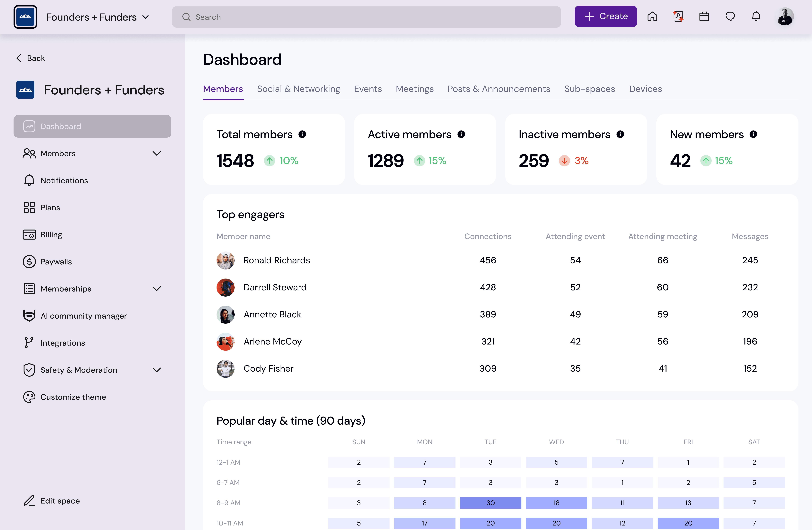Click the Tuesday 8-9 AM heatmap cell showing 30
The width and height of the screenshot is (812, 530).
click(490, 503)
